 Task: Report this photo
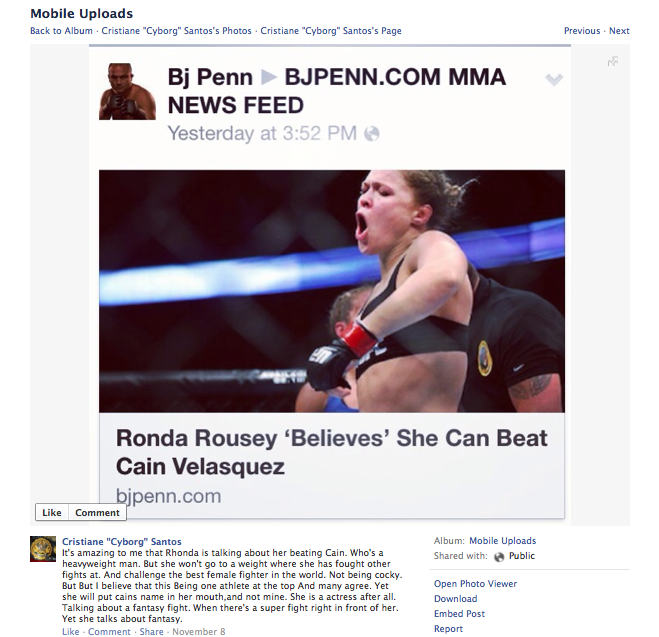(x=448, y=629)
